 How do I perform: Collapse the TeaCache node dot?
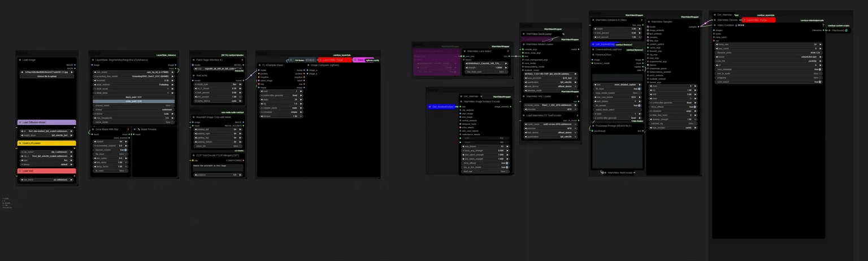193,76
